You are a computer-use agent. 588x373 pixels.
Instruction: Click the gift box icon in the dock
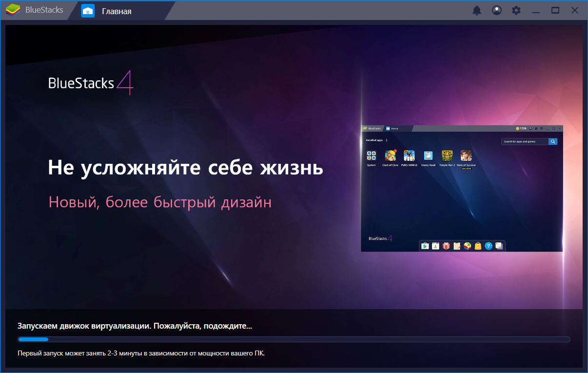coord(447,245)
